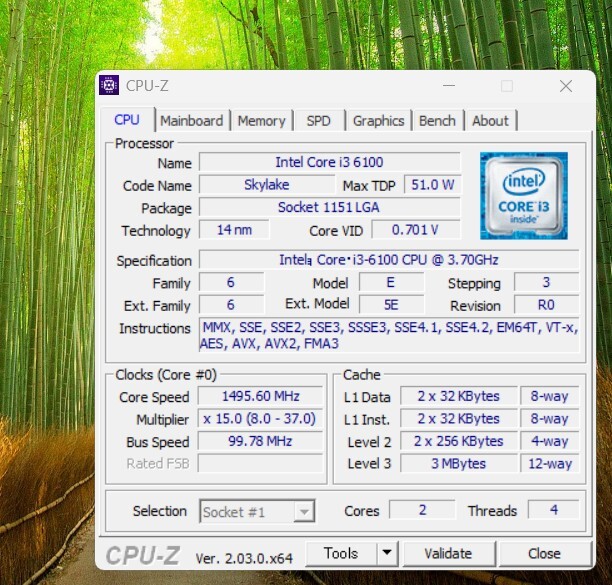Click the Level 3 cache 3 MBytes value

click(x=459, y=464)
